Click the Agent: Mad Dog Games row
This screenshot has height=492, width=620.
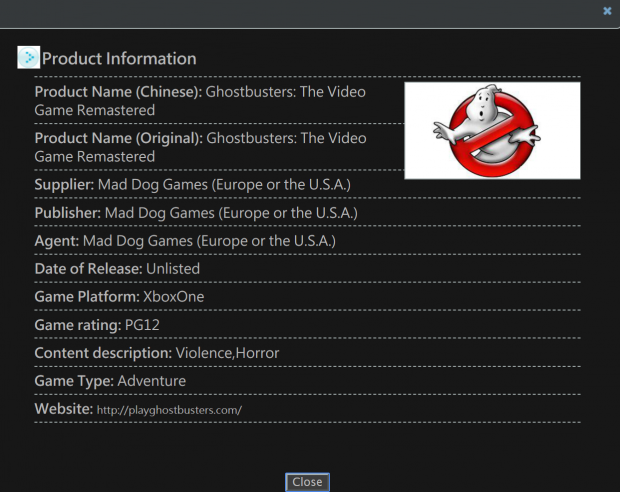185,241
